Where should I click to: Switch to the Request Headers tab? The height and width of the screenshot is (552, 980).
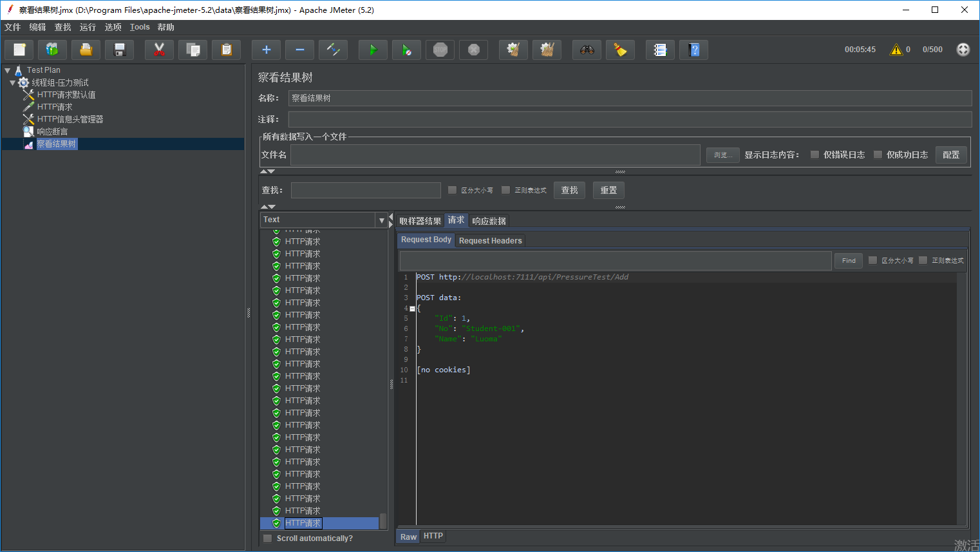coord(491,241)
